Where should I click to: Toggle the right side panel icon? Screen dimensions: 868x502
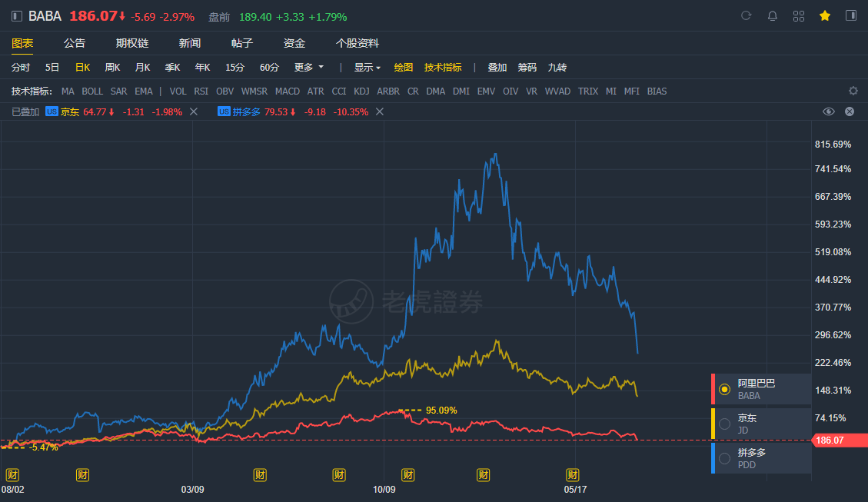851,15
